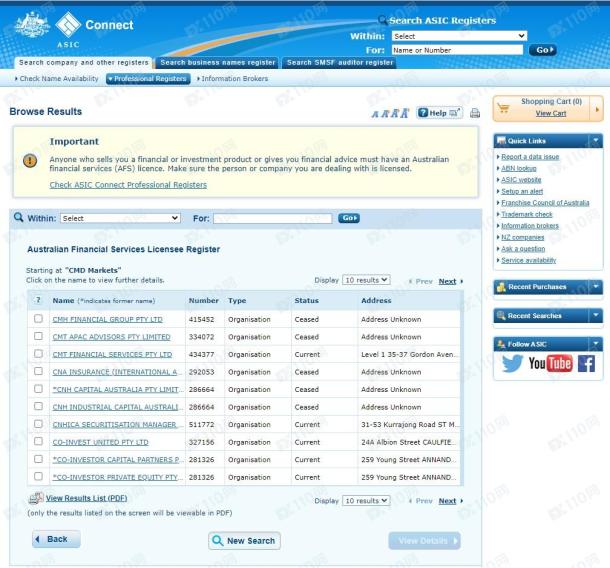Click the View Details button
The height and width of the screenshot is (568, 610).
tap(424, 541)
